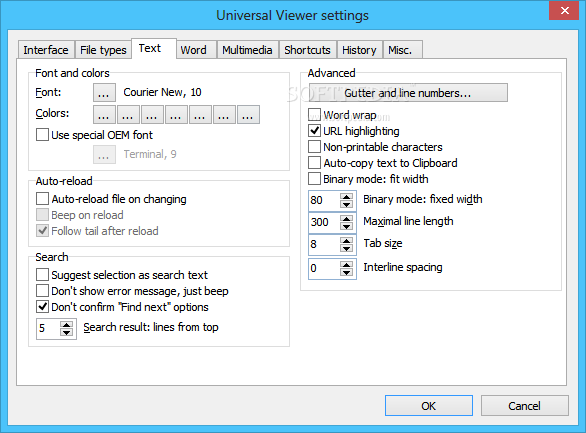The height and width of the screenshot is (433, 586).
Task: Click the Tab size input field
Action: pos(324,245)
